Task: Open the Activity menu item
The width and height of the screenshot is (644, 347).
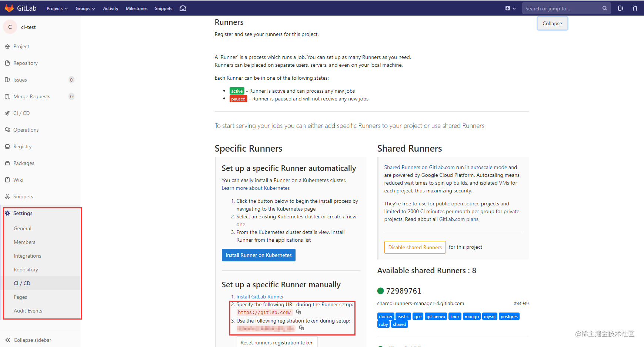Action: [x=110, y=8]
